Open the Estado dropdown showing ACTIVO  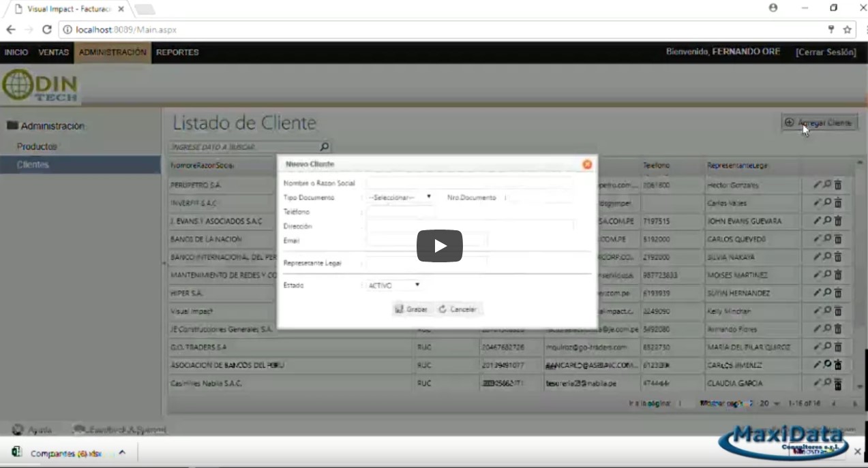pyautogui.click(x=394, y=285)
